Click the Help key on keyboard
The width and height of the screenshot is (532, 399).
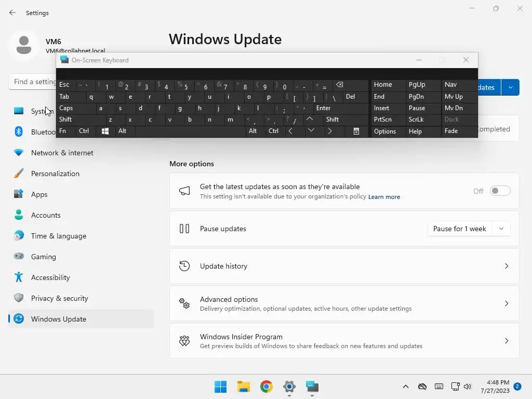423,131
